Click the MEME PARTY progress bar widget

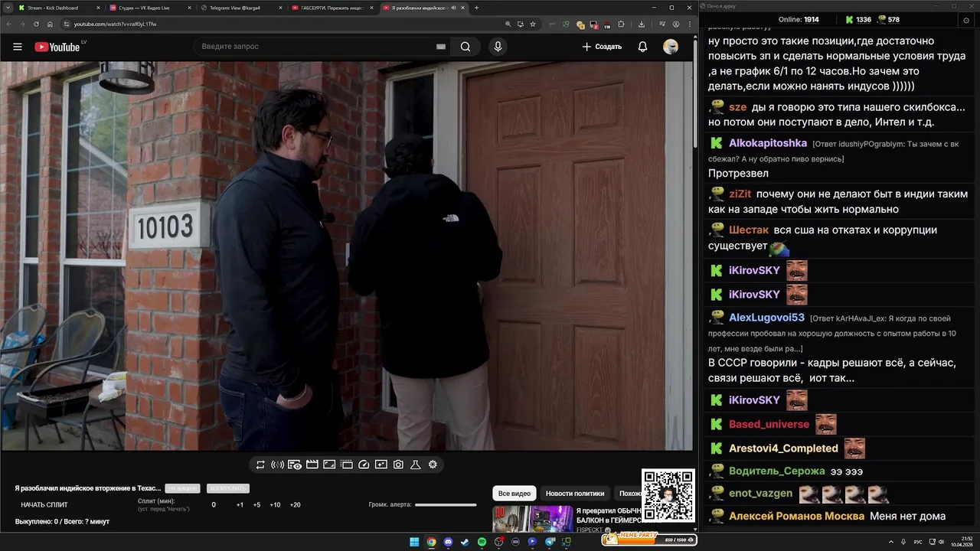pos(649,540)
